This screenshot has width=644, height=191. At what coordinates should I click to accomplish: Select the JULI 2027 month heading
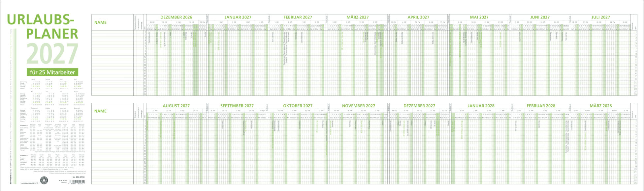coord(601,17)
